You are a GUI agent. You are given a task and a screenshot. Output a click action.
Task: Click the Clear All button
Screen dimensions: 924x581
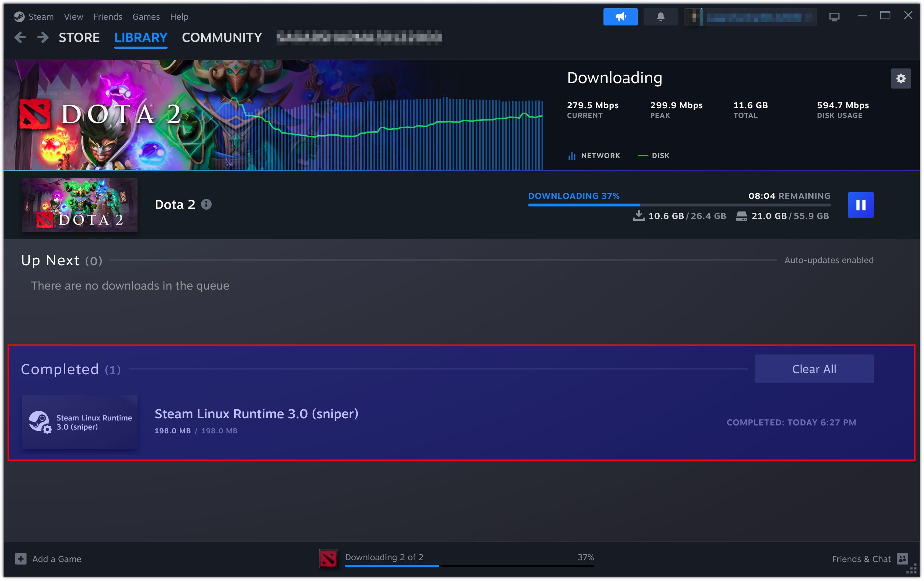(814, 369)
